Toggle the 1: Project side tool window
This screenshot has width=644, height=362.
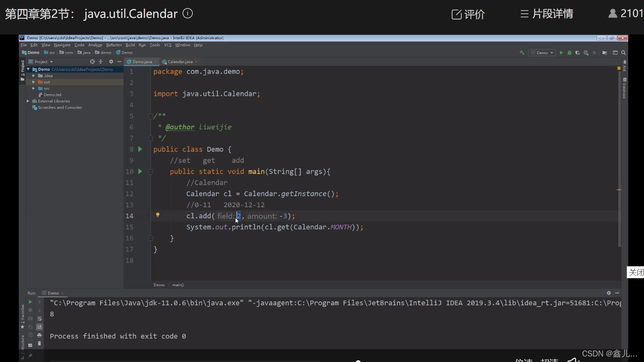(23, 70)
